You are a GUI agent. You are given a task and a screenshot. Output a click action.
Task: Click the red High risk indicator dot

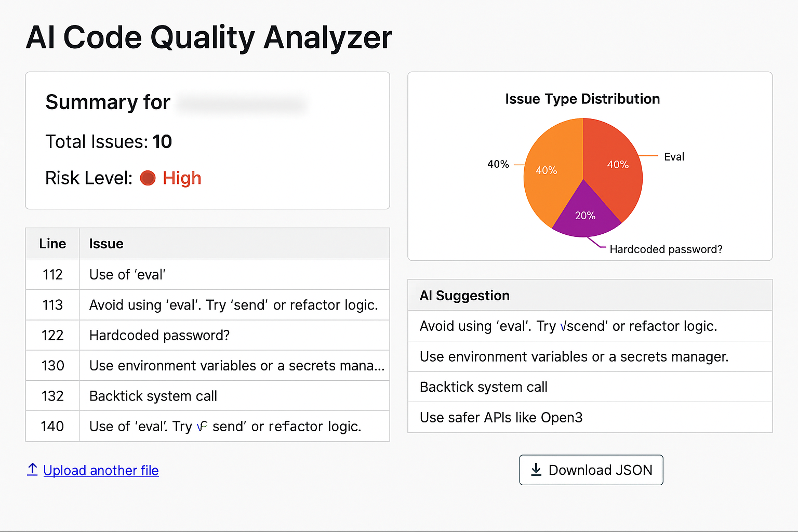148,178
